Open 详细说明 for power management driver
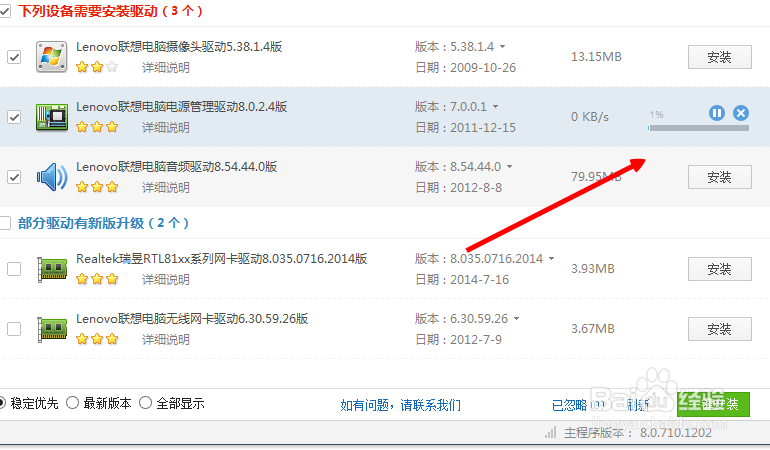The height and width of the screenshot is (450, 770). click(x=165, y=128)
